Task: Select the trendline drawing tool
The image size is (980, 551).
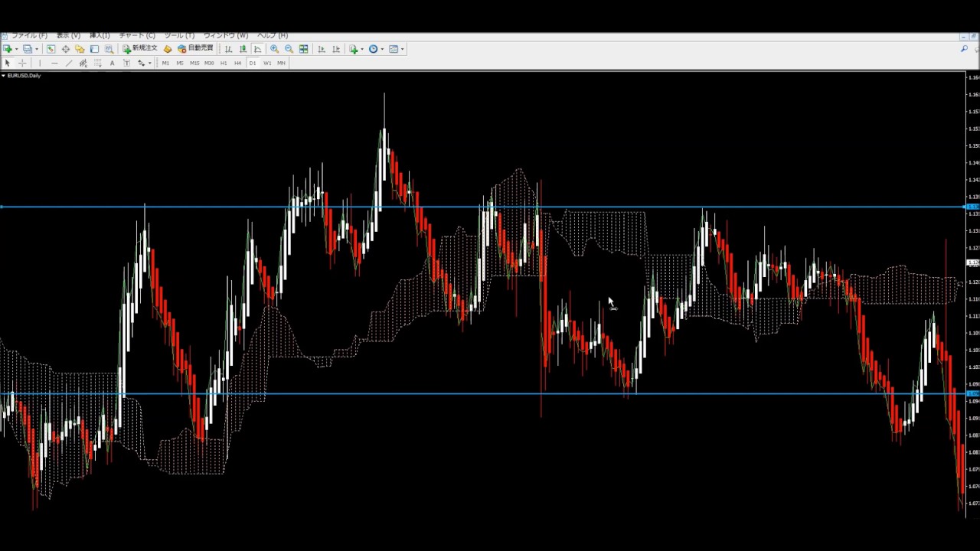Action: point(68,63)
